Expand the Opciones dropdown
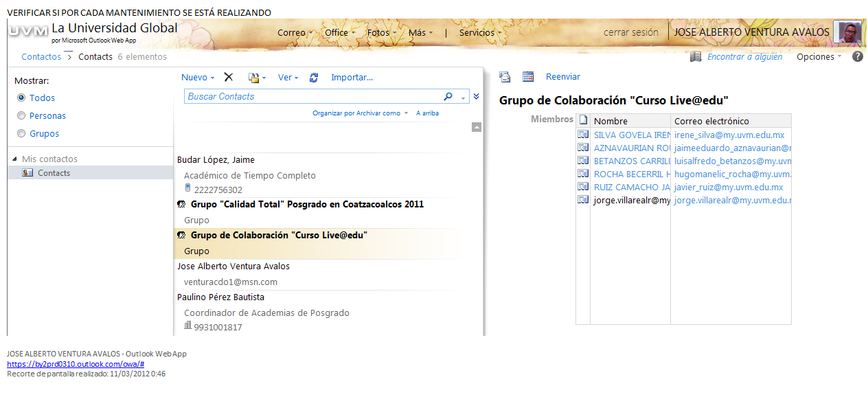The image size is (868, 397). [819, 57]
